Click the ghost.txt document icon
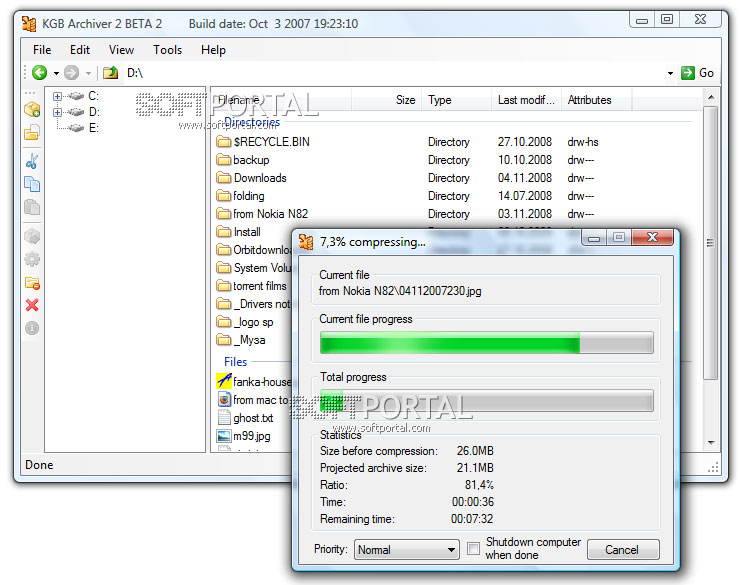The image size is (740, 585). (224, 417)
